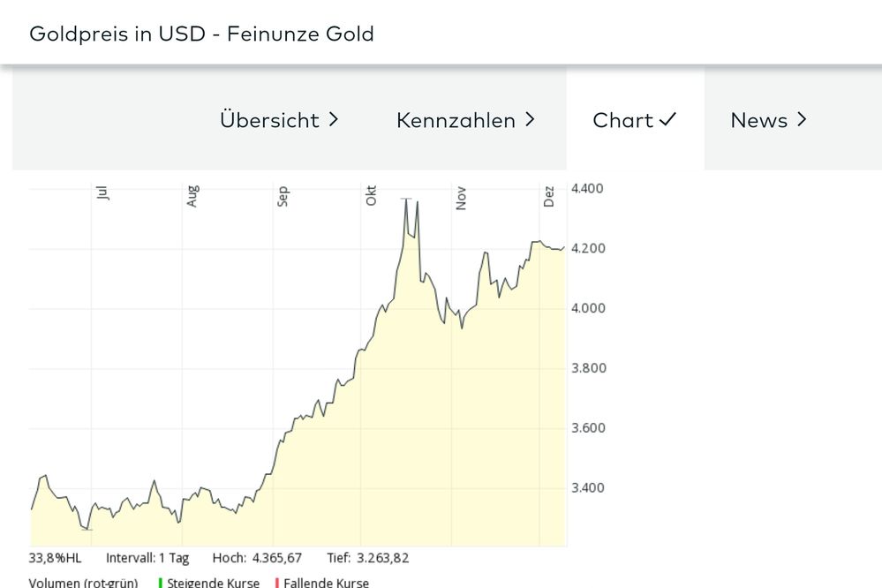Click the 33,8%HL indicator

(x=55, y=558)
